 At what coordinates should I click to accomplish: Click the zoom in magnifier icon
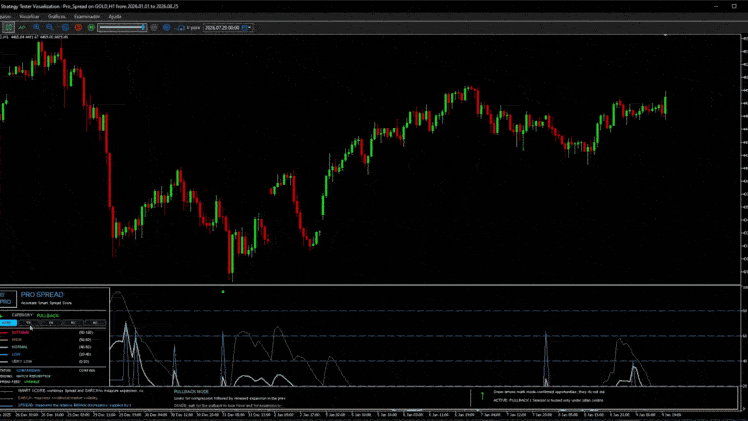tap(37, 28)
